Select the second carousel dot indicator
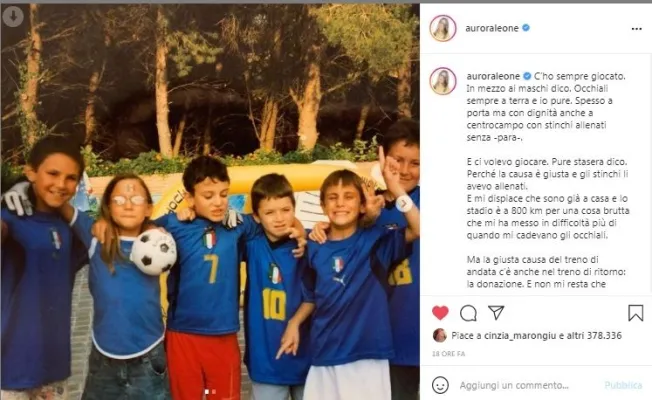 pos(214,392)
